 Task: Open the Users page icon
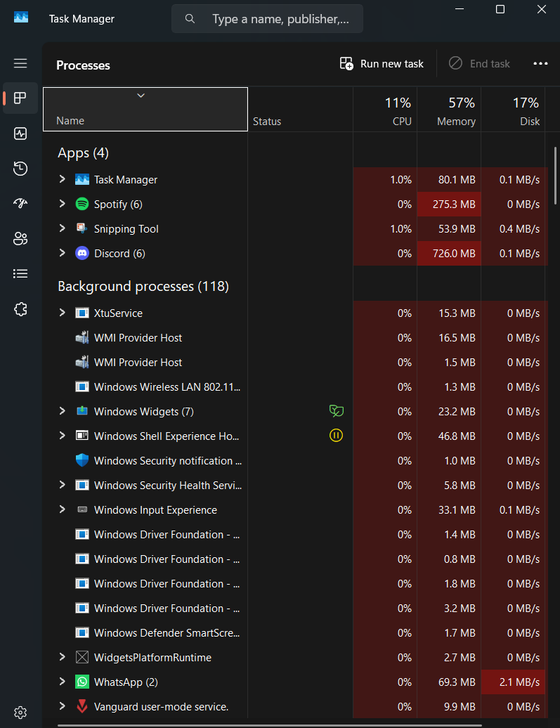(20, 239)
